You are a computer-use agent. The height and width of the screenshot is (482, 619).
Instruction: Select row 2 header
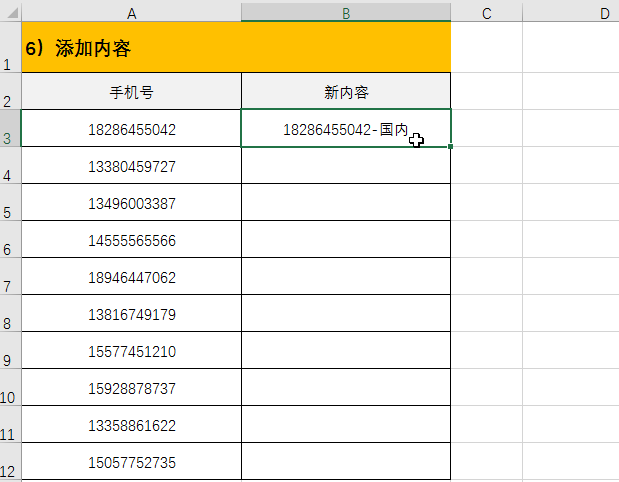(x=10, y=91)
